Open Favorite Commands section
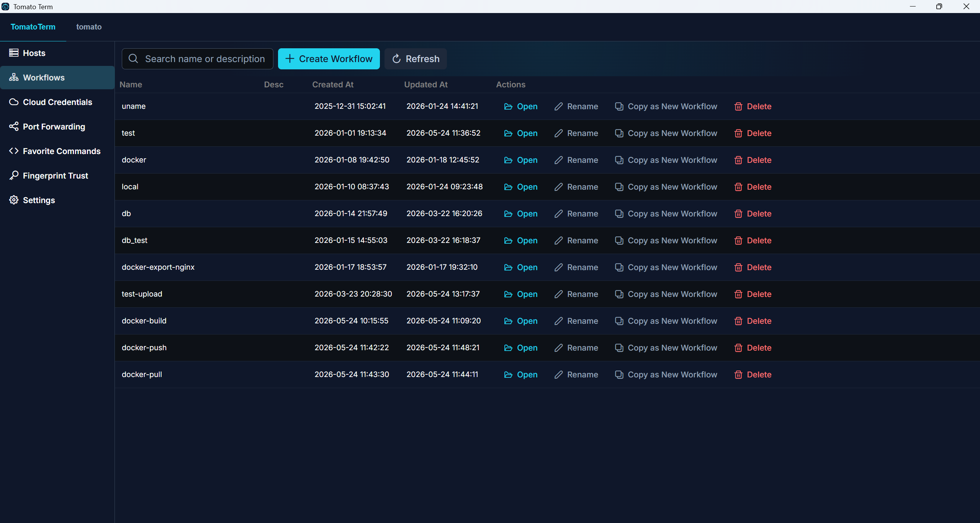Image resolution: width=980 pixels, height=523 pixels. pos(57,151)
